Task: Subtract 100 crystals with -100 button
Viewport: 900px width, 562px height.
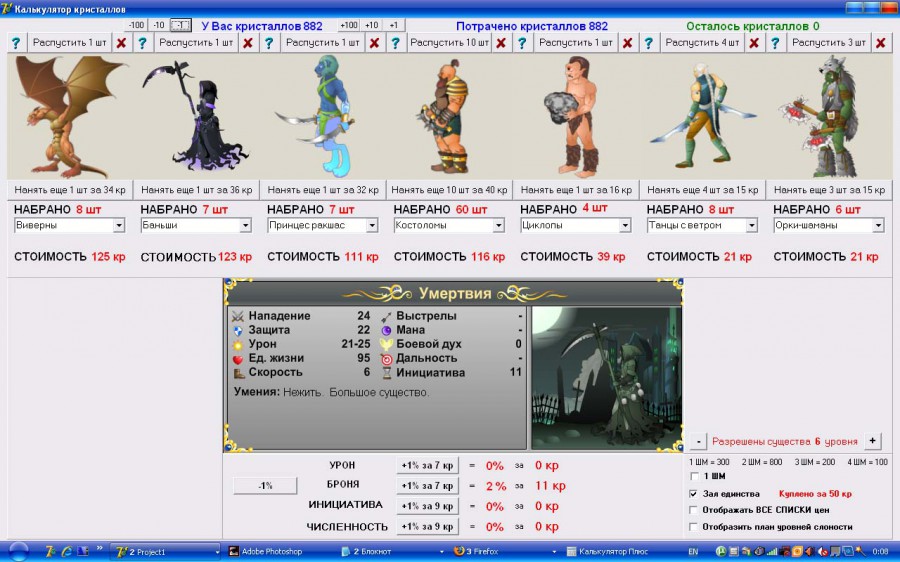Action: tap(136, 25)
